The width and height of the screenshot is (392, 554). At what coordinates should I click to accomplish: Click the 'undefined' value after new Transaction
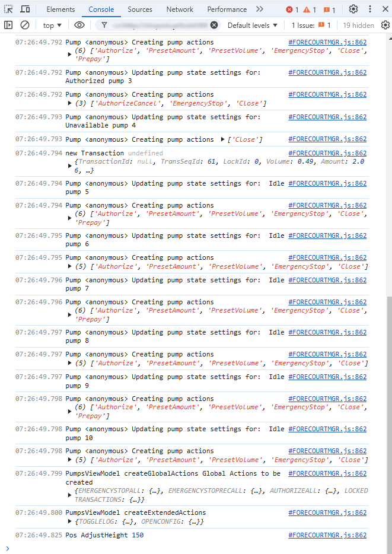145,153
